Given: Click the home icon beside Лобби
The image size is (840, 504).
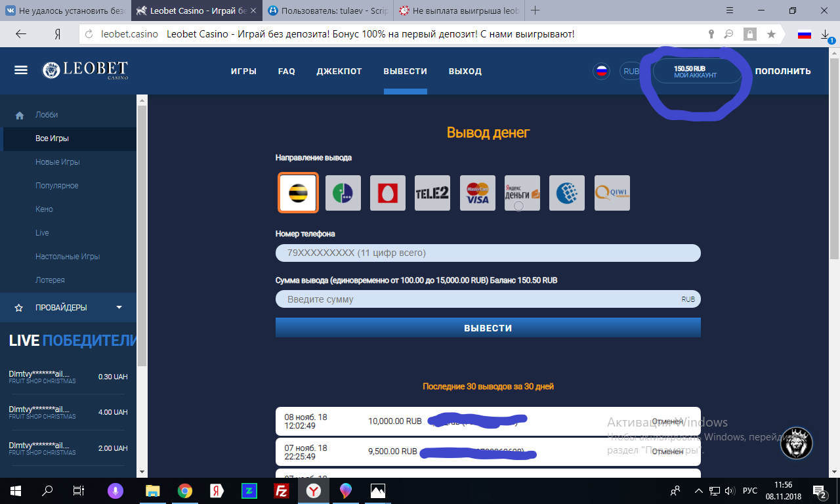Looking at the screenshot, I should [19, 115].
